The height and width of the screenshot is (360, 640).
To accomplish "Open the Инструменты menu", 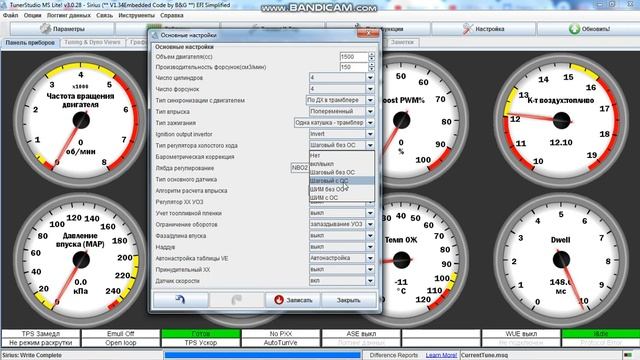I will 136,16.
